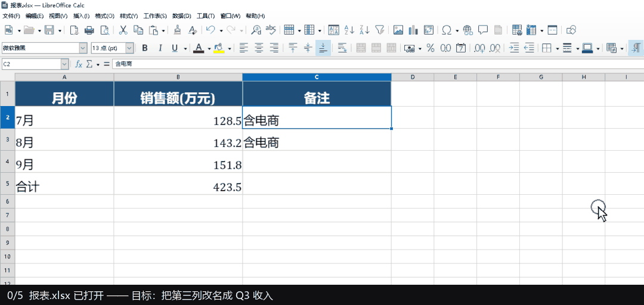The width and height of the screenshot is (644, 305).
Task: Run the spelling check icon
Action: (x=271, y=30)
